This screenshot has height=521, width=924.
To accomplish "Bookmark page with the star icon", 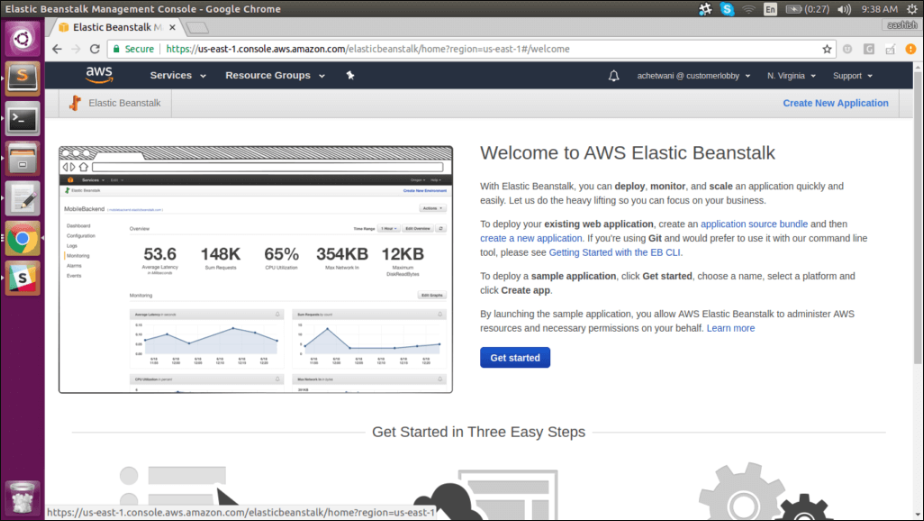I will point(827,49).
